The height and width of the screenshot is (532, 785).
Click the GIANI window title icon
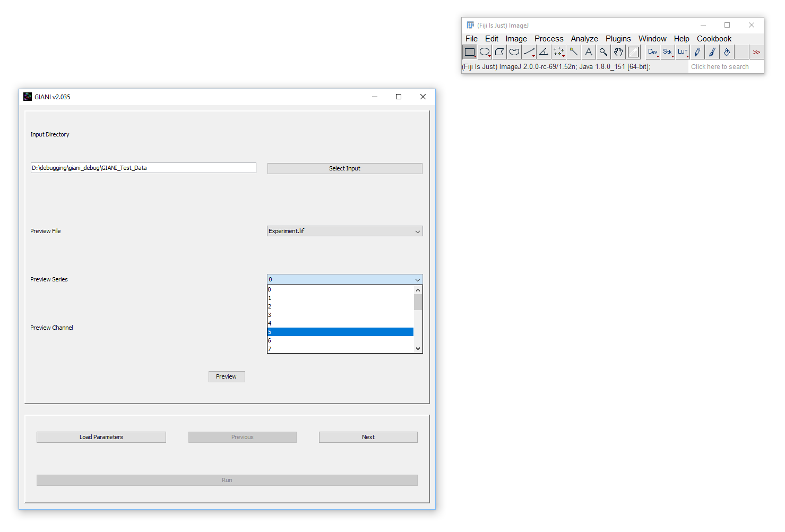28,97
